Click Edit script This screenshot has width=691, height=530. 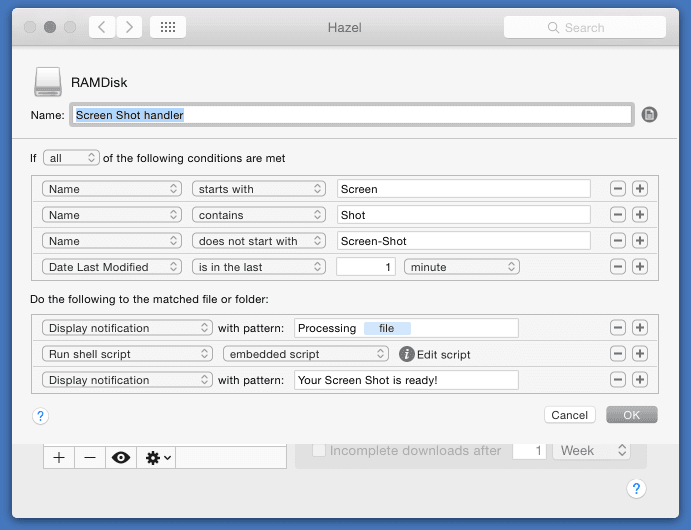443,354
